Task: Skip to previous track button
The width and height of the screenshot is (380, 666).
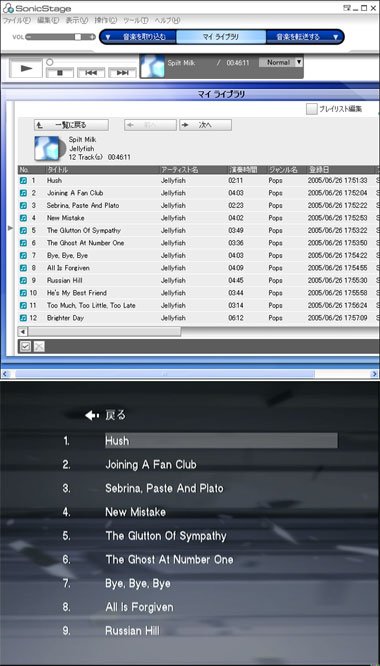Action: point(91,73)
